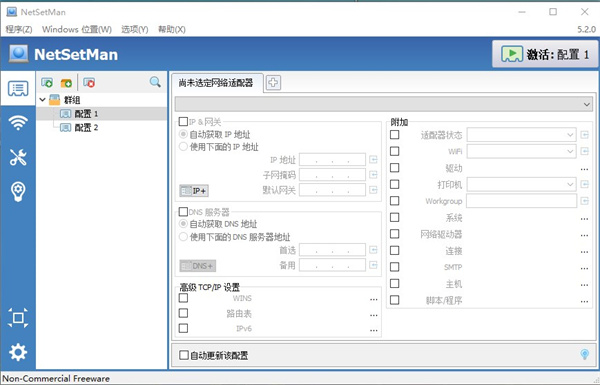Open the profiles list sidebar icon
600x385 pixels.
[18, 89]
